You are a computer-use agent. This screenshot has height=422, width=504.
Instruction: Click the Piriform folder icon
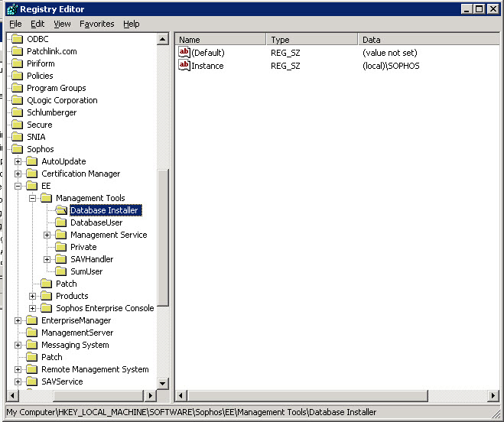17,63
